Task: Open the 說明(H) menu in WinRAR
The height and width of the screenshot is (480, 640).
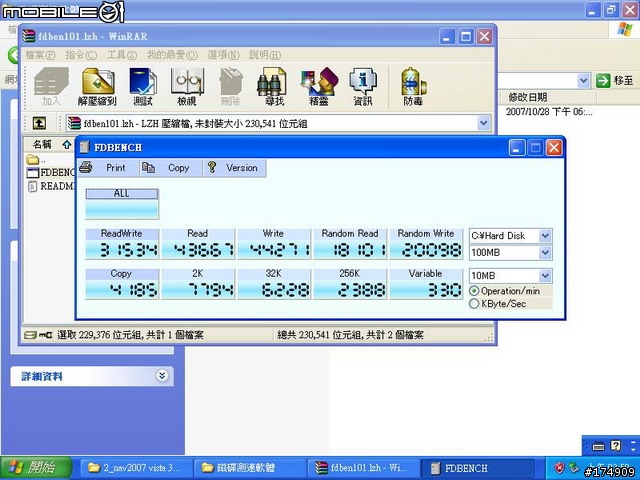Action: [265, 55]
